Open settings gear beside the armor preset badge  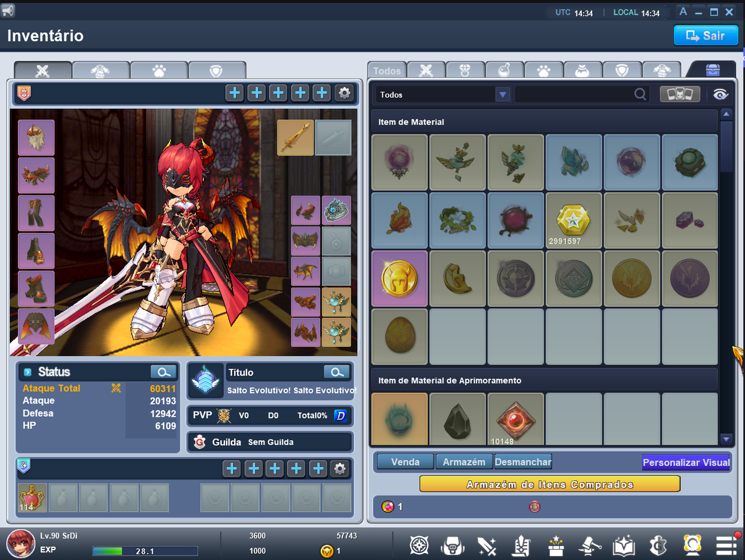pyautogui.click(x=345, y=93)
